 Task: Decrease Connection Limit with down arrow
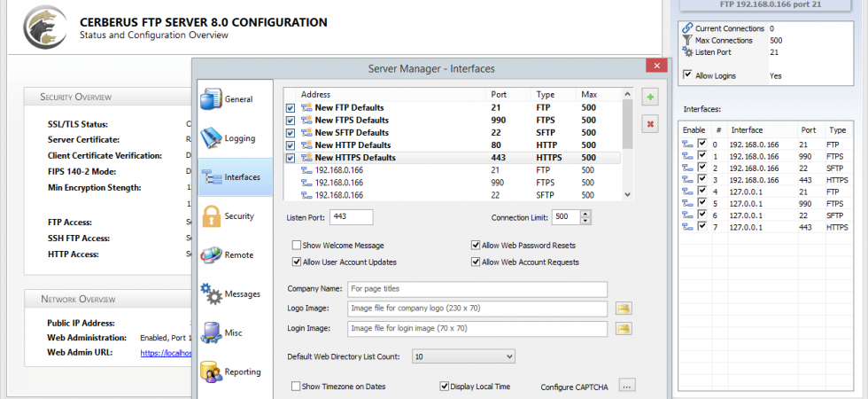point(585,221)
